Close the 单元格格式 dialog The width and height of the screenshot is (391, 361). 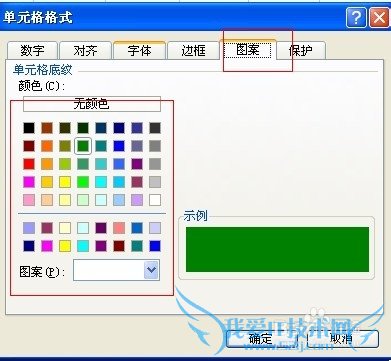[379, 17]
